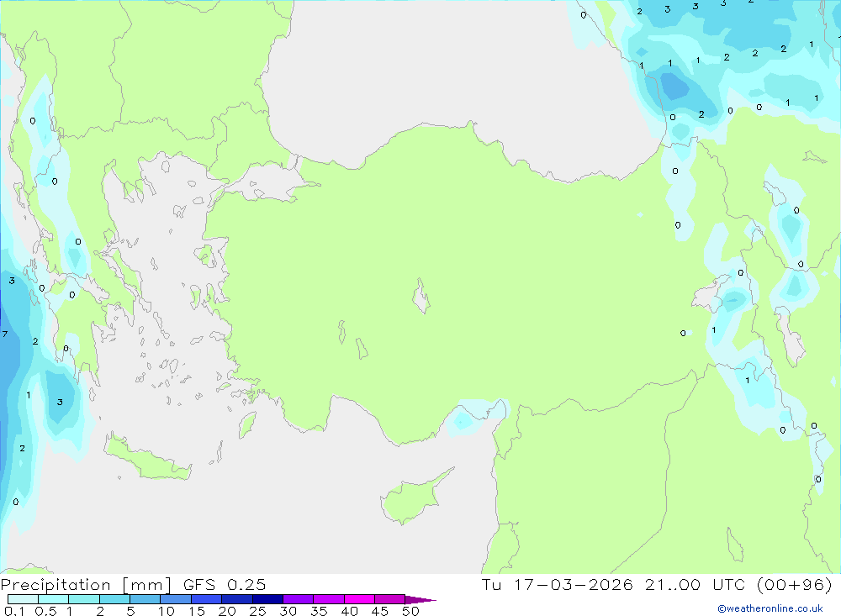Click the 0.1–0.5 mm lightest cyan legend swatch
Screen dimensions: 841x616
(23, 599)
